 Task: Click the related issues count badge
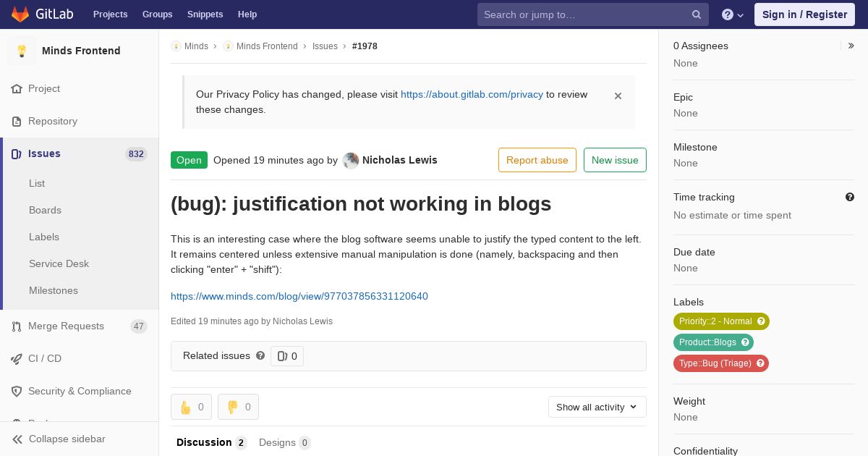(x=287, y=356)
